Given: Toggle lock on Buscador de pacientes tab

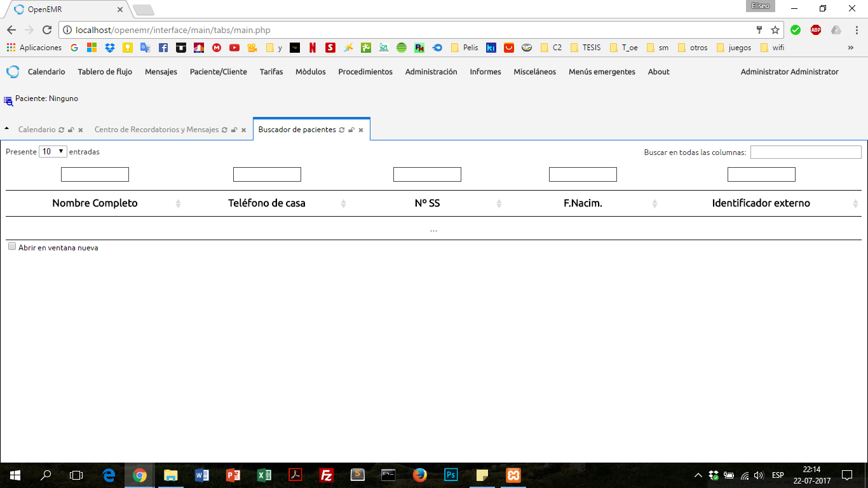Looking at the screenshot, I should click(351, 130).
